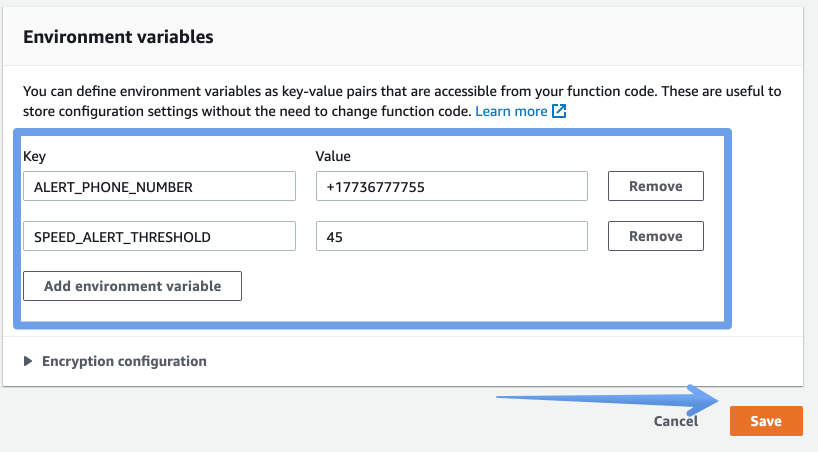Select the SPEED_ALERT_THRESHOLD key field
The height and width of the screenshot is (452, 818).
tap(159, 236)
